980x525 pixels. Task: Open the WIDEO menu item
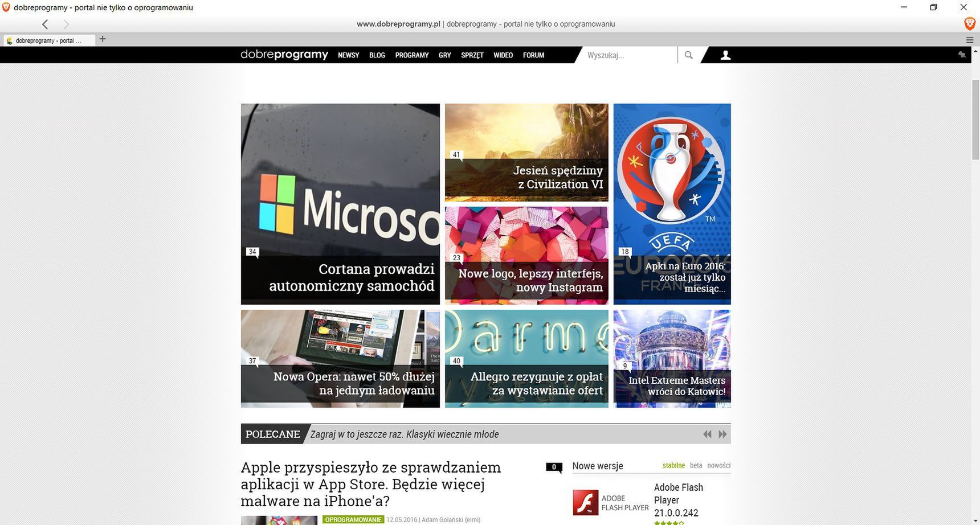point(503,55)
